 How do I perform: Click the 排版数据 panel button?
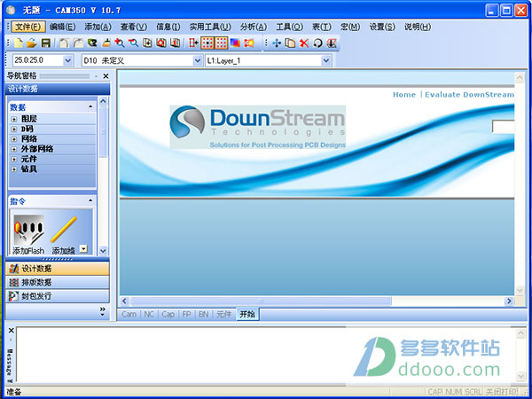[58, 282]
